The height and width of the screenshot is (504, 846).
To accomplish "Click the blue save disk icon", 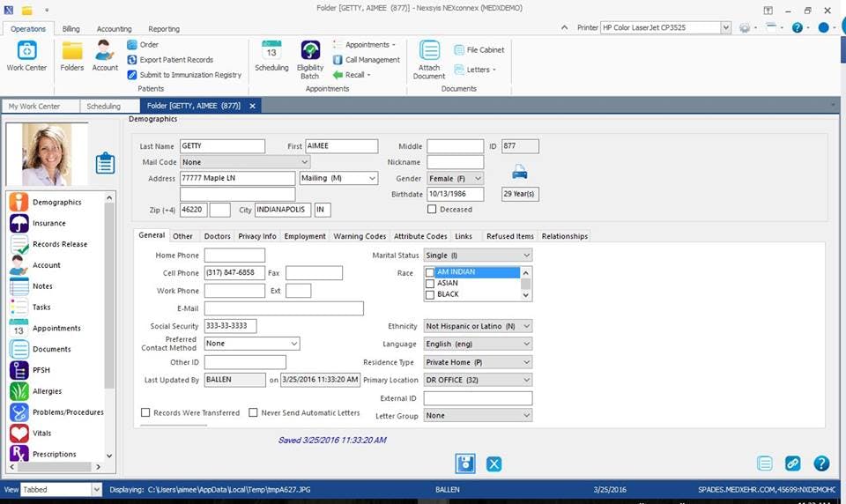I will [x=465, y=463].
